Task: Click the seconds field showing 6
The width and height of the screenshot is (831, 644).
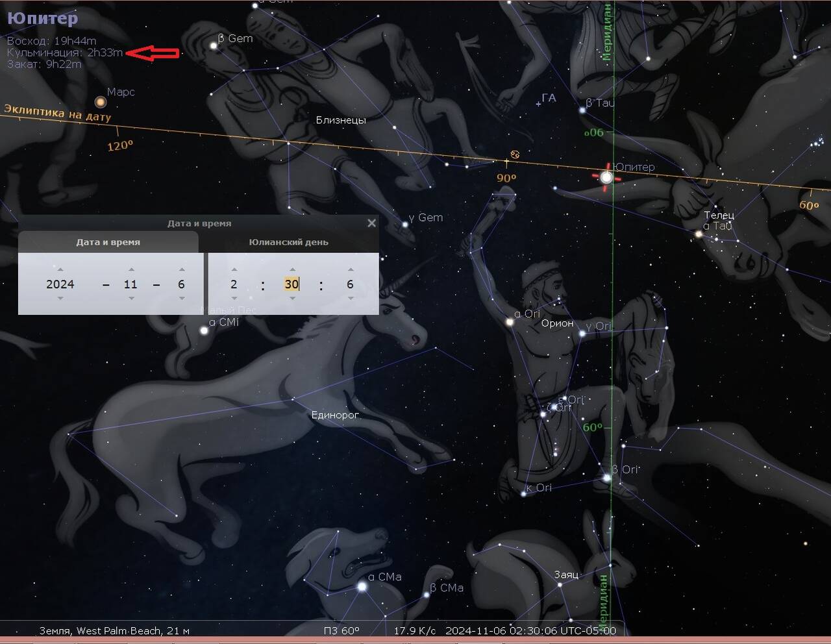Action: pyautogui.click(x=350, y=284)
